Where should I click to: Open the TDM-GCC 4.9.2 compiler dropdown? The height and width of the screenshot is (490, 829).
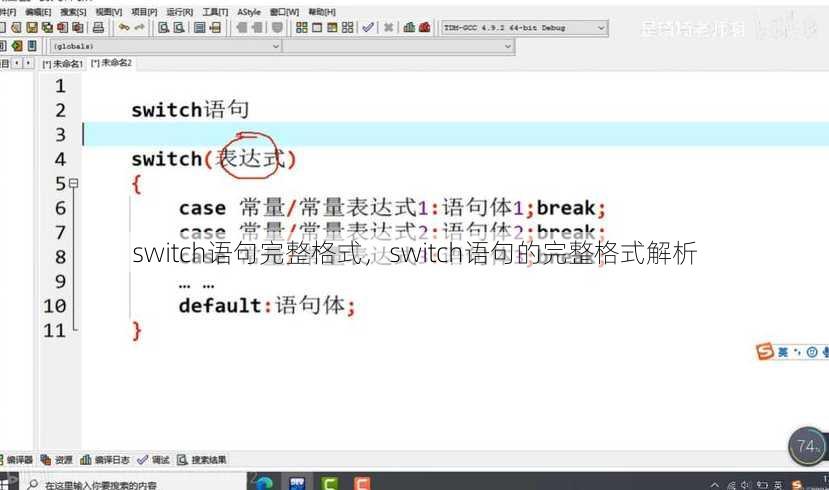click(524, 27)
